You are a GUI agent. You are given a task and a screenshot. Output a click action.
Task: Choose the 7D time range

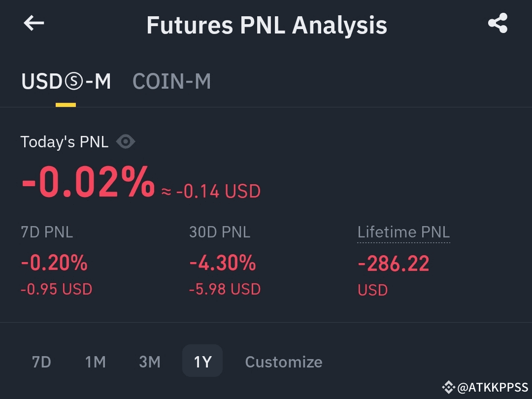point(41,362)
